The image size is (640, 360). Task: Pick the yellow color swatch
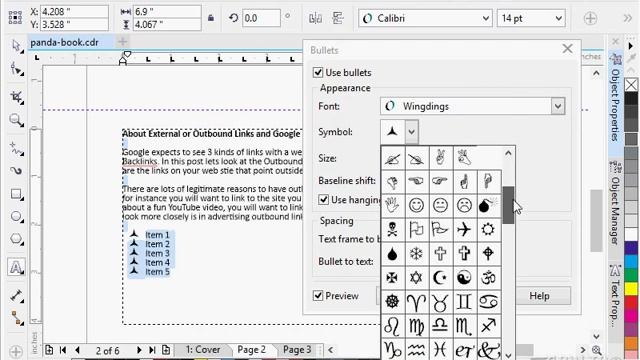coord(631,289)
